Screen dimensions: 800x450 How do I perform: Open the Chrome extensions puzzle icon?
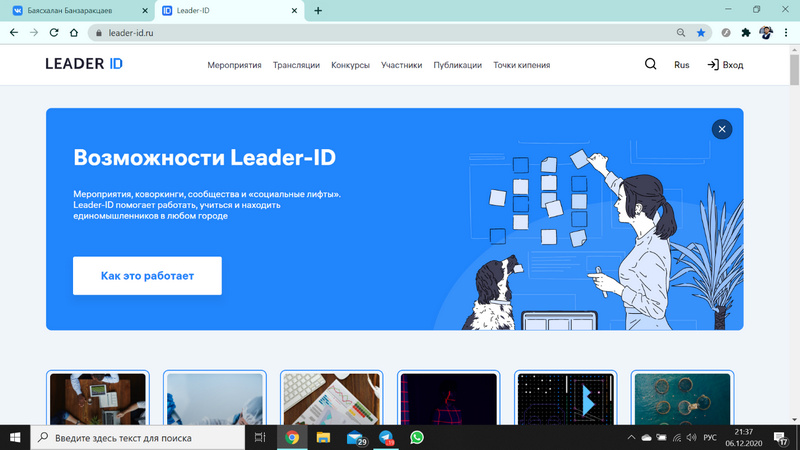(745, 32)
